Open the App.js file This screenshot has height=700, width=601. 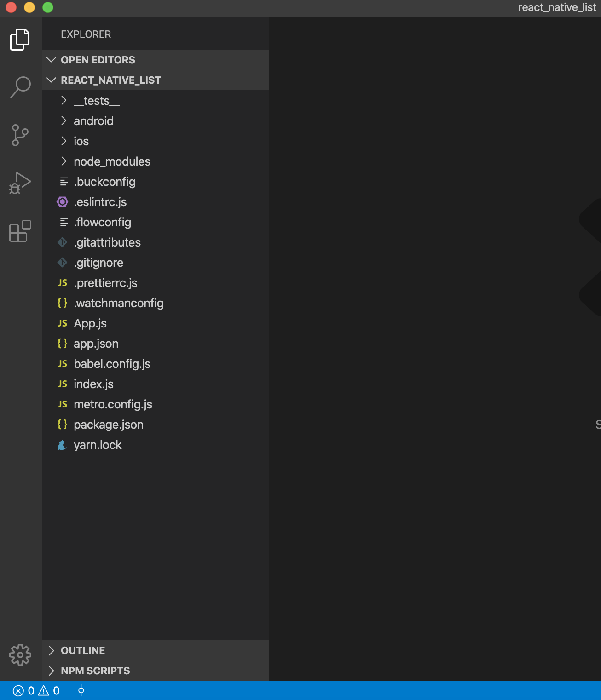coord(156,323)
